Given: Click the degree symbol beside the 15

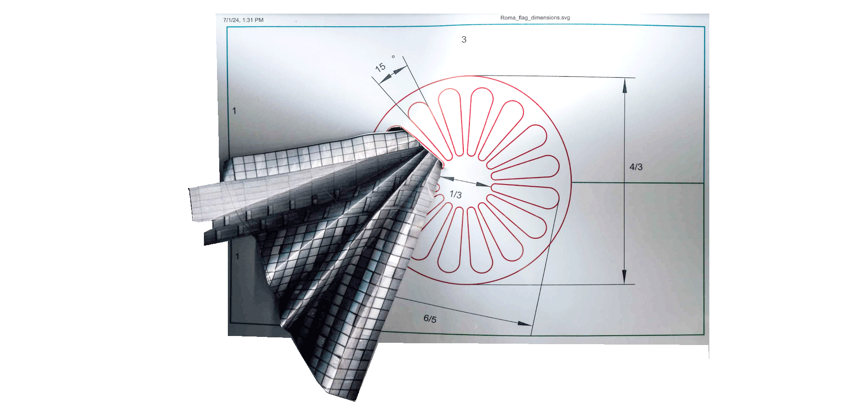Looking at the screenshot, I should click(393, 57).
